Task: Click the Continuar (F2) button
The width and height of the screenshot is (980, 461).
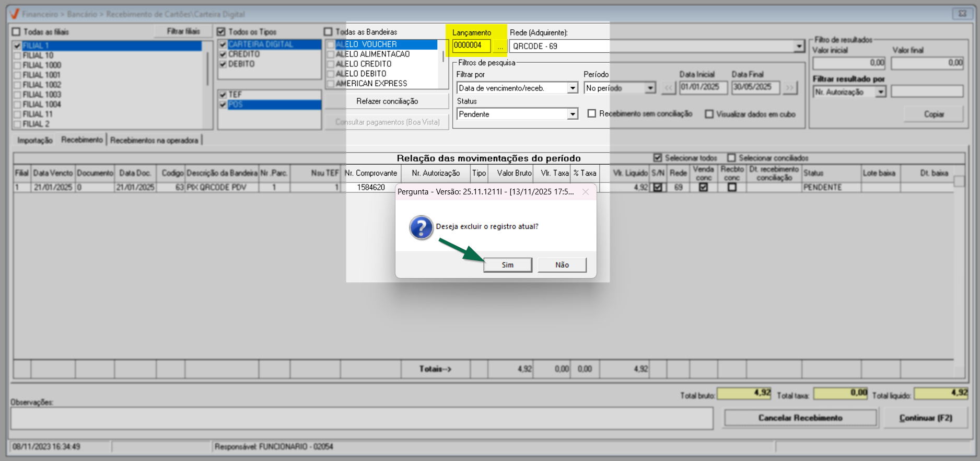Action: tap(926, 418)
